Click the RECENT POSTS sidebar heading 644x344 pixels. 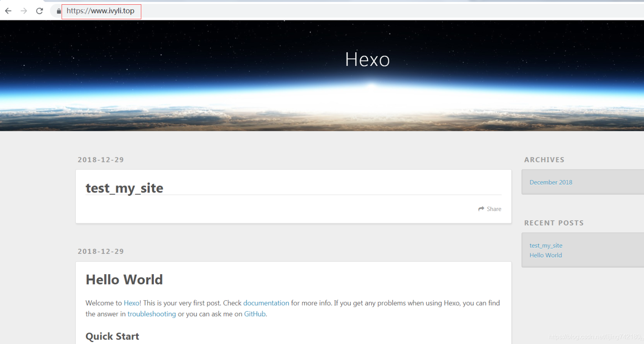pyautogui.click(x=554, y=223)
